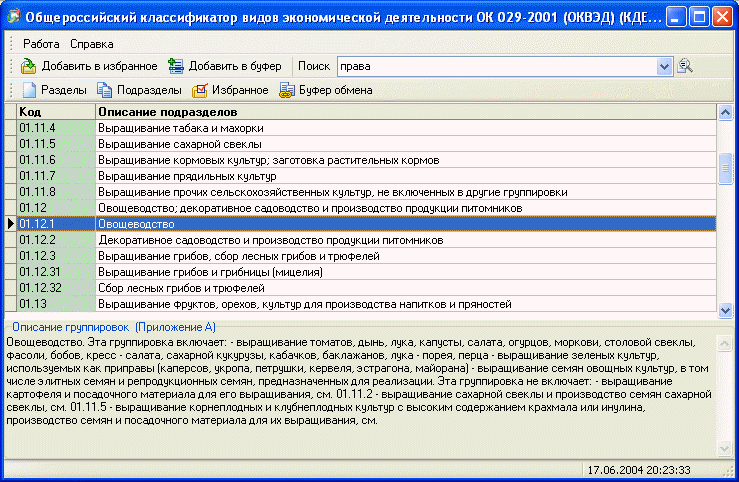Click the table's scroll up arrow
This screenshot has width=739, height=482.
[725, 113]
